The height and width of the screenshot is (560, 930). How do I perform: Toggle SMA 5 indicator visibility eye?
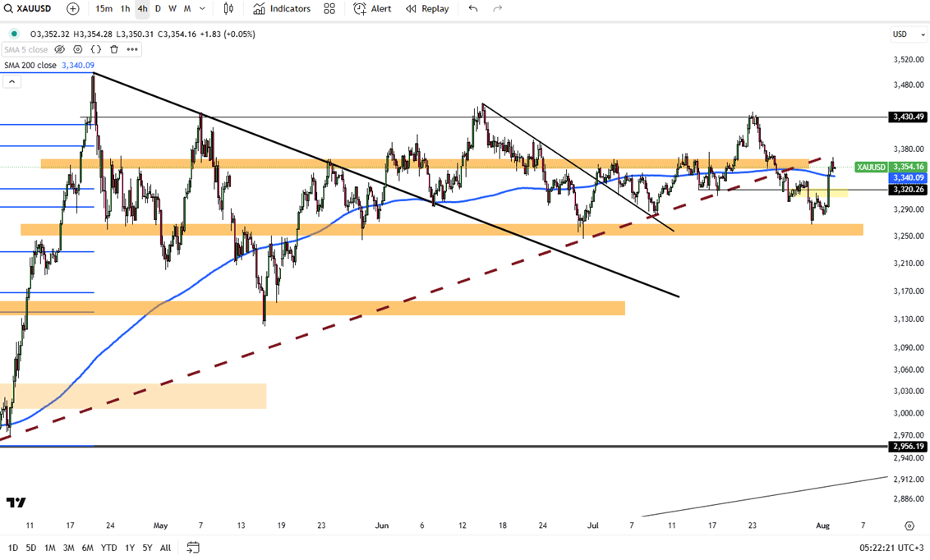[x=60, y=49]
